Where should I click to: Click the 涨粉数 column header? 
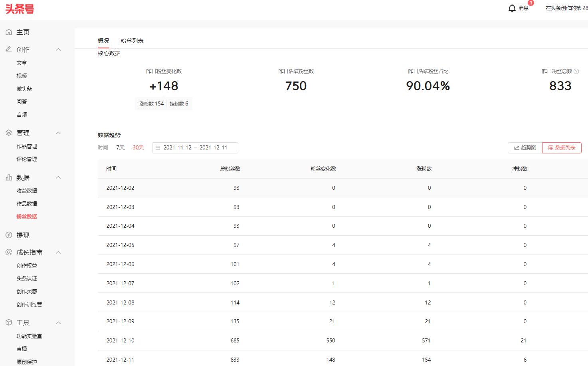pos(424,169)
